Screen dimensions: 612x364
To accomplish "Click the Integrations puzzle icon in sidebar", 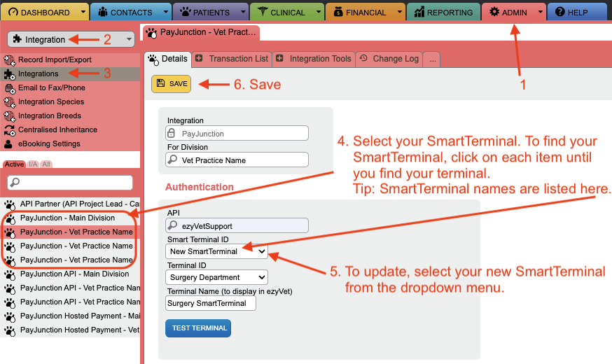I will (x=9, y=74).
